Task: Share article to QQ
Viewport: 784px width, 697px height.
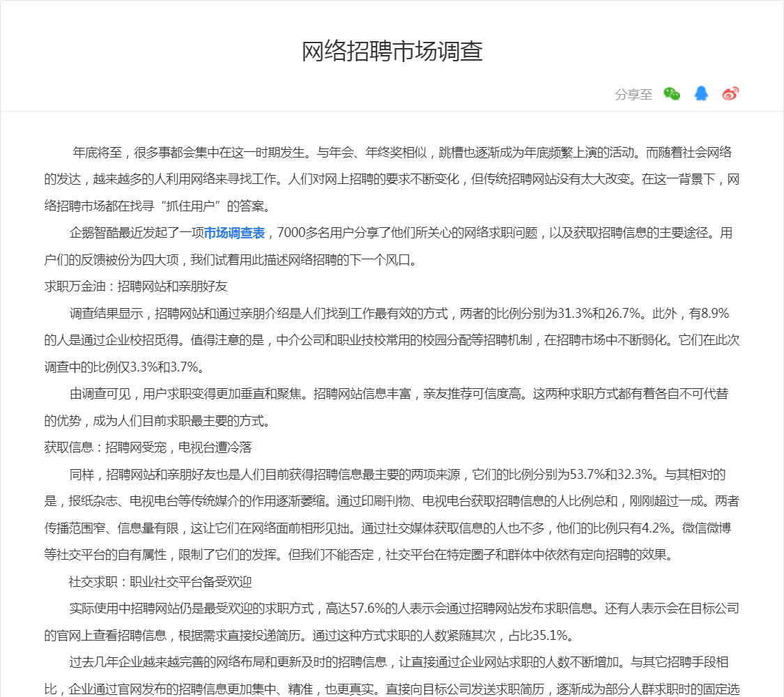Action: pos(701,93)
